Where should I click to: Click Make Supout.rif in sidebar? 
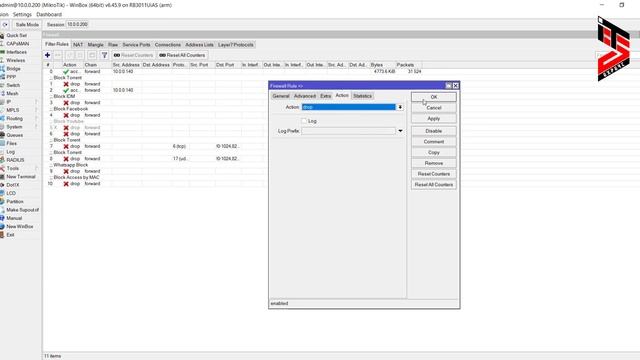click(22, 210)
